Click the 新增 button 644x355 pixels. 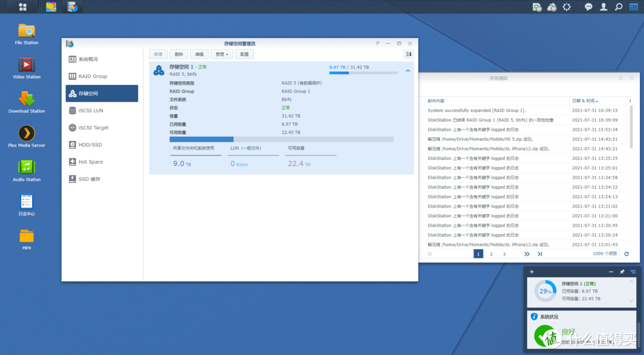(x=158, y=54)
